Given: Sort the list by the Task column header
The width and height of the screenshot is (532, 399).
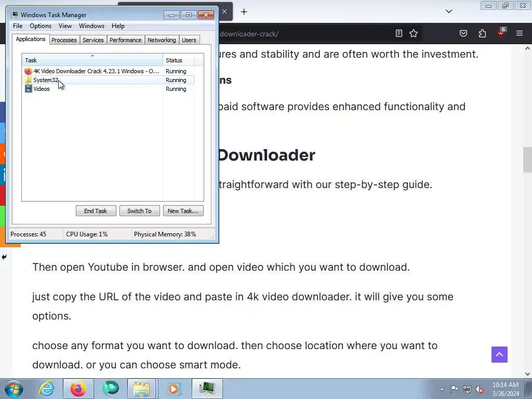Looking at the screenshot, I should [x=92, y=60].
